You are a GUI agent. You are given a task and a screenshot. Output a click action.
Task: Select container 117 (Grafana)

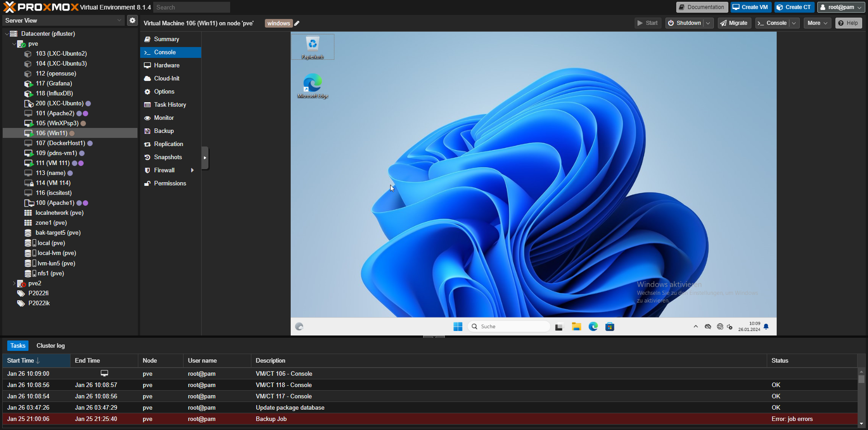[54, 83]
